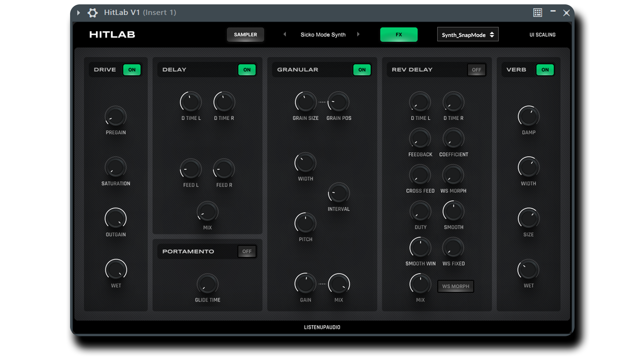Viewport: 644px width, 362px height.
Task: Click the ListenUpAudio footer logo
Action: point(322,327)
